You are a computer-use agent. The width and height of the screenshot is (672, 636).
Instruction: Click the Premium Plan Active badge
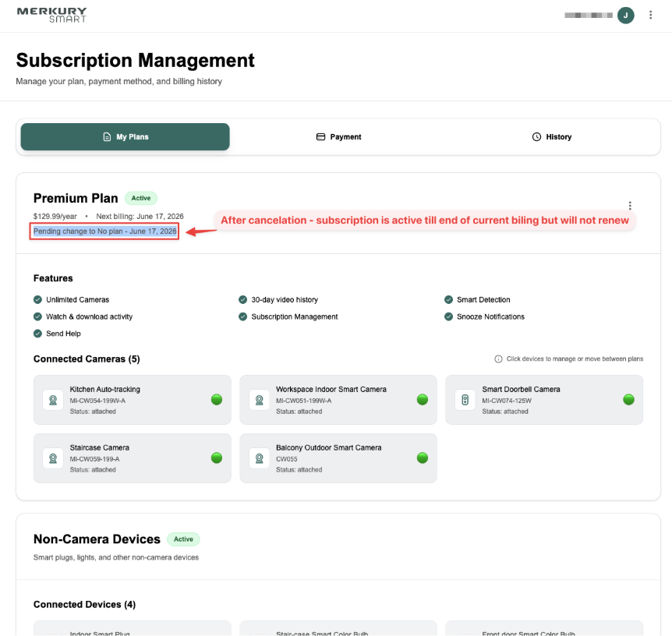click(x=141, y=198)
